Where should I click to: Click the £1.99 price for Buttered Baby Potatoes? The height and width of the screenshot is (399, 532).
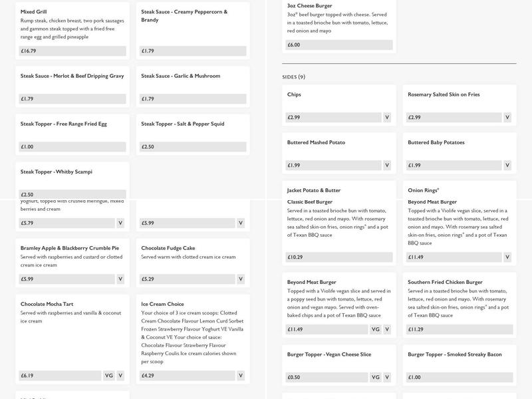tap(454, 165)
